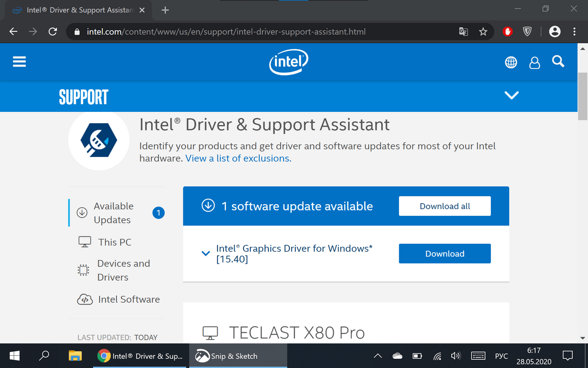Screen dimensions: 588x368
Task: Open Devices and Drivers section
Action: coord(123,270)
